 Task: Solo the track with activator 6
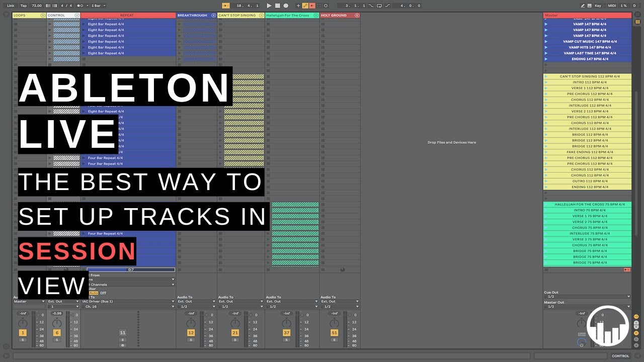(x=57, y=340)
